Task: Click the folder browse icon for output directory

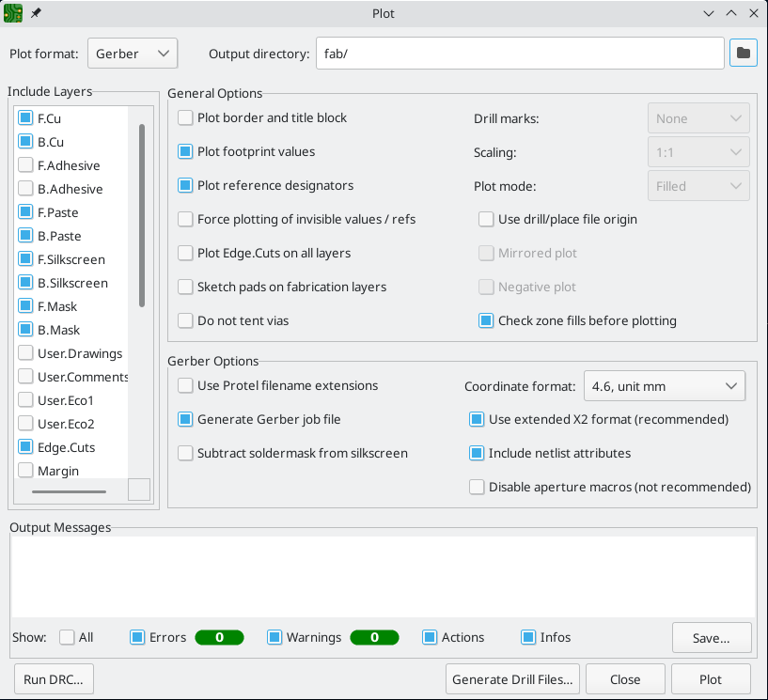Action: pyautogui.click(x=744, y=54)
